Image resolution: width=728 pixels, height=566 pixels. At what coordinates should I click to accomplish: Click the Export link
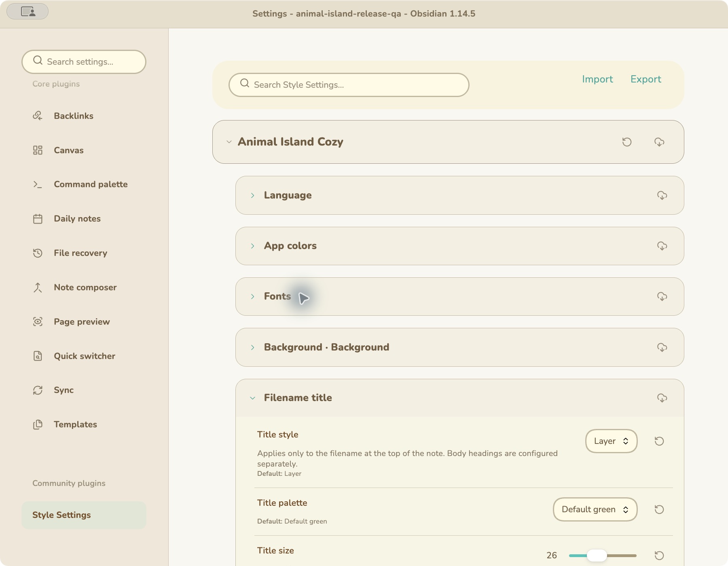[x=645, y=79]
